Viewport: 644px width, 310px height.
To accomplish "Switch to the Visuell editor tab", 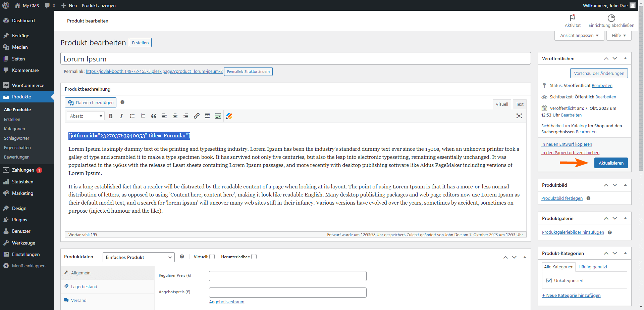I will tap(502, 104).
